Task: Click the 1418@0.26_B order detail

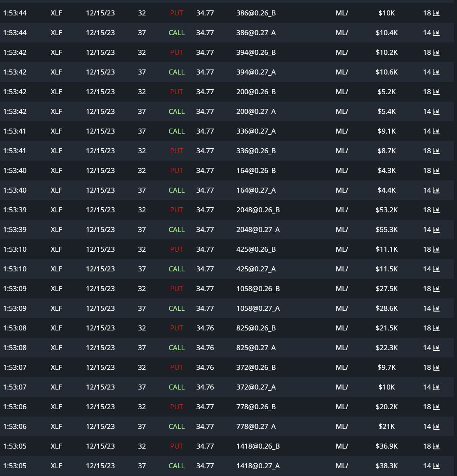Action: (x=258, y=446)
